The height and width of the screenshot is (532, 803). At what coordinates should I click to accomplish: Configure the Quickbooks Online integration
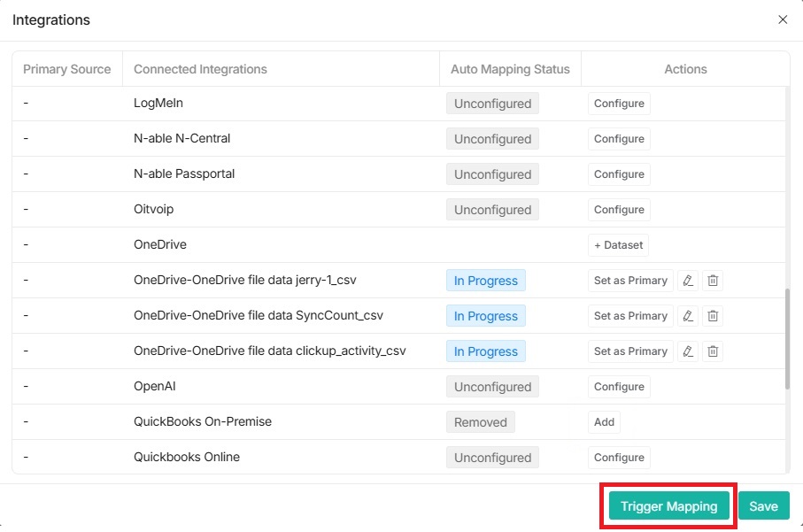[x=618, y=458]
